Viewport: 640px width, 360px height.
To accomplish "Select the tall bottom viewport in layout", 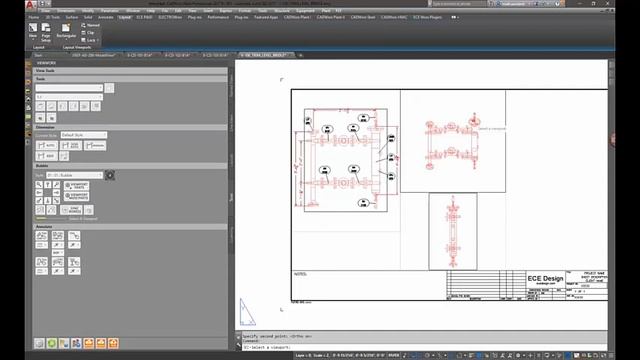I will pyautogui.click(x=453, y=231).
